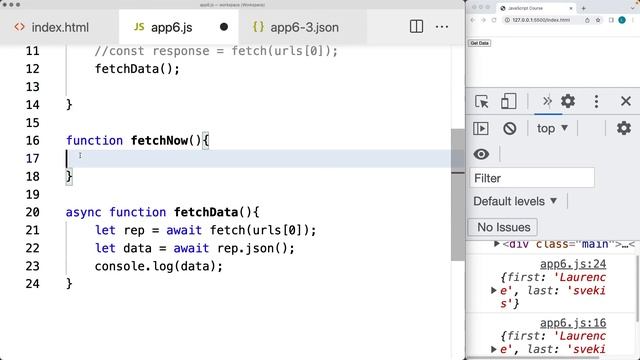This screenshot has width=640, height=360.
Task: Click the commented const response line
Action: coord(216,51)
